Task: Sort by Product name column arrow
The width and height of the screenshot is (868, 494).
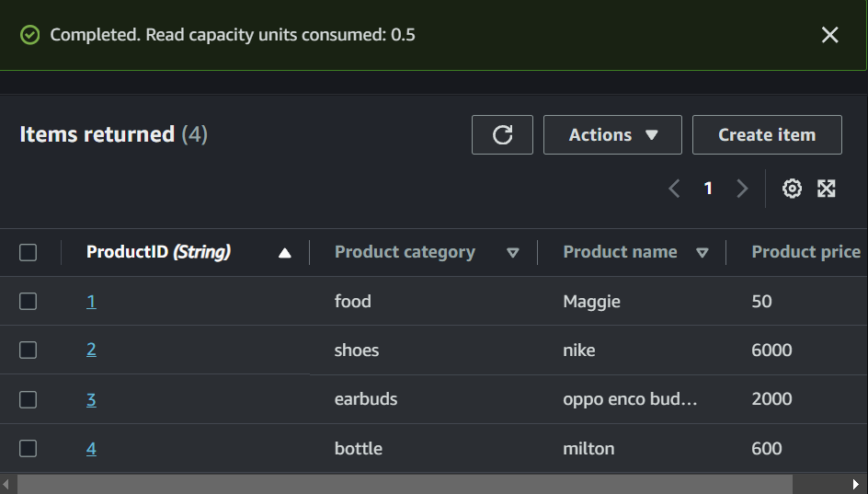Action: [702, 253]
